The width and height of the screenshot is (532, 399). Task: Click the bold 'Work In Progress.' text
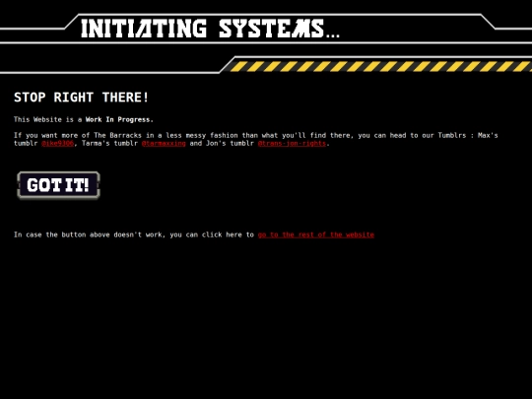tap(119, 119)
